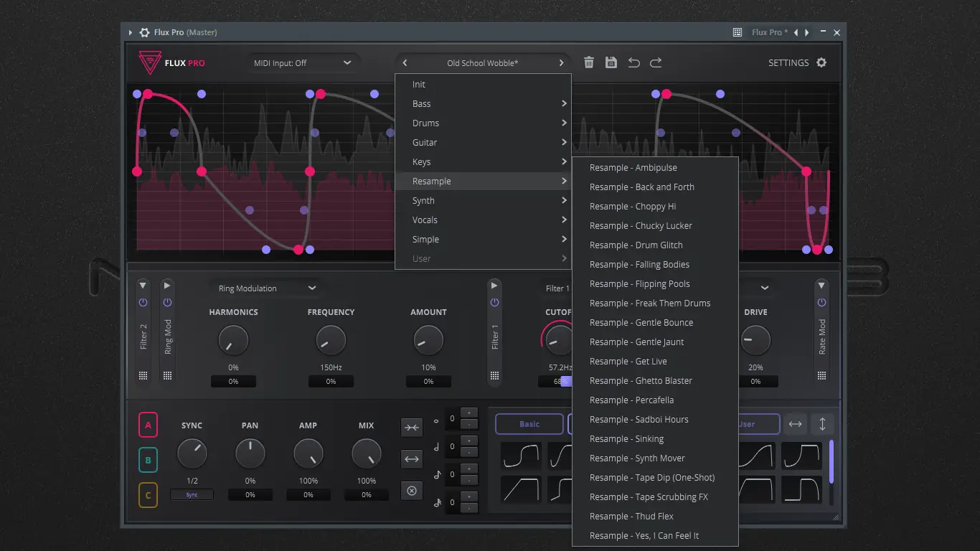This screenshot has height=551, width=980.
Task: Open the MIDI Input dropdown
Action: coord(303,63)
